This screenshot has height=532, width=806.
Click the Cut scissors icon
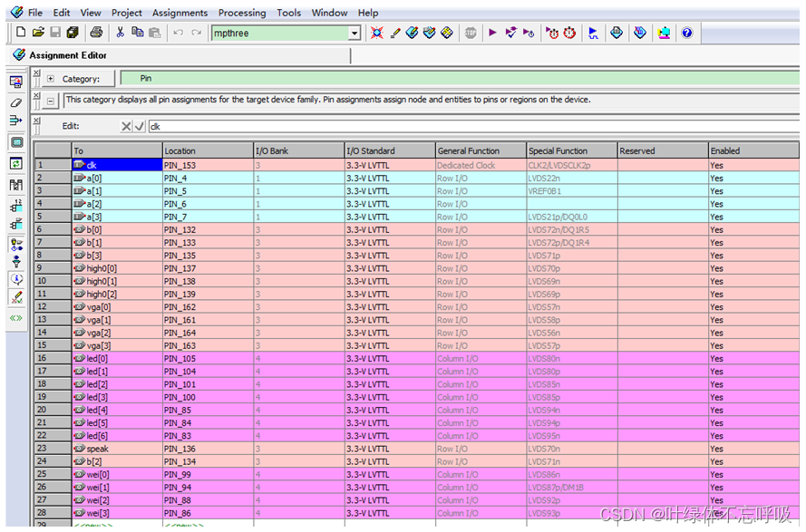[x=120, y=33]
